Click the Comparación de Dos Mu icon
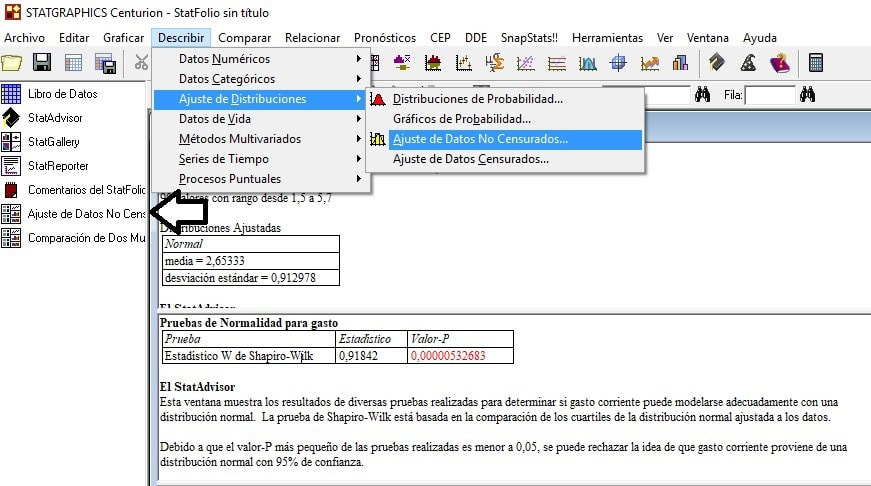The width and height of the screenshot is (871, 486). [11, 238]
